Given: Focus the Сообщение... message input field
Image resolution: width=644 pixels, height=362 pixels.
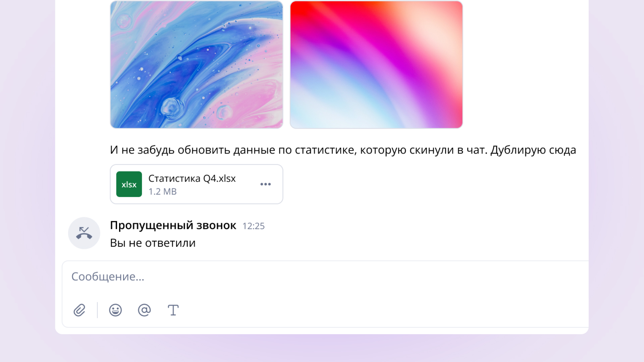Looking at the screenshot, I should click(x=325, y=277).
